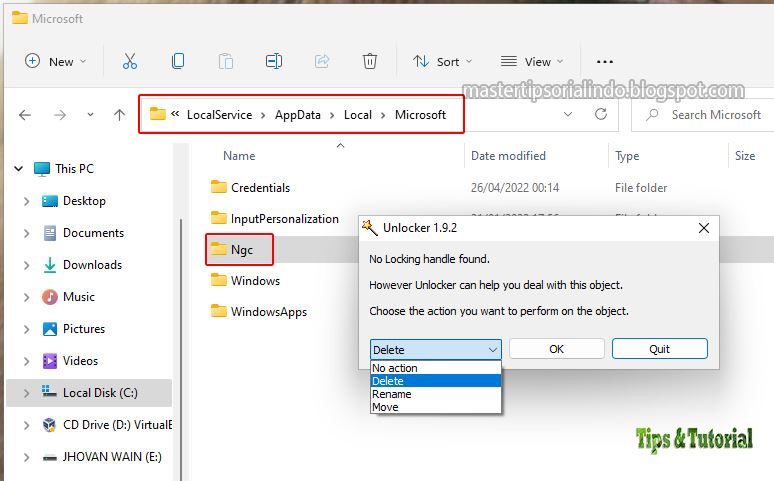Image resolution: width=774 pixels, height=481 pixels.
Task: Toggle the Unlocker action combo box
Action: 435,349
